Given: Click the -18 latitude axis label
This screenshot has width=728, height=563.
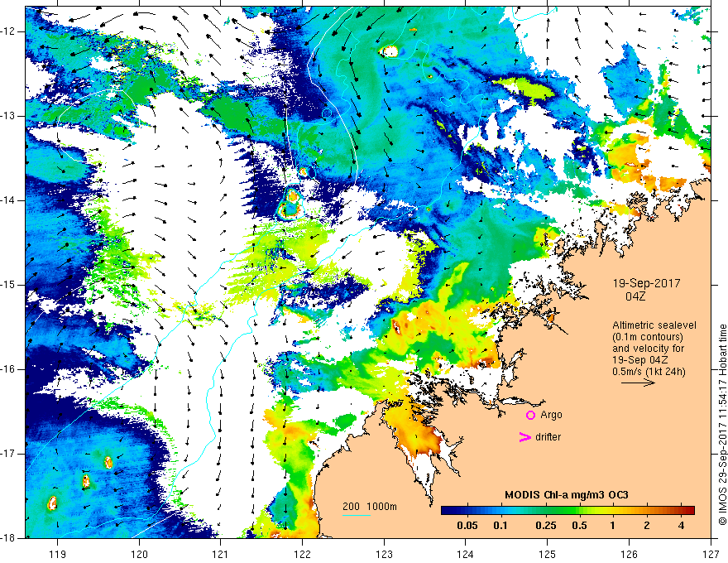Looking at the screenshot, I should click(8, 538).
